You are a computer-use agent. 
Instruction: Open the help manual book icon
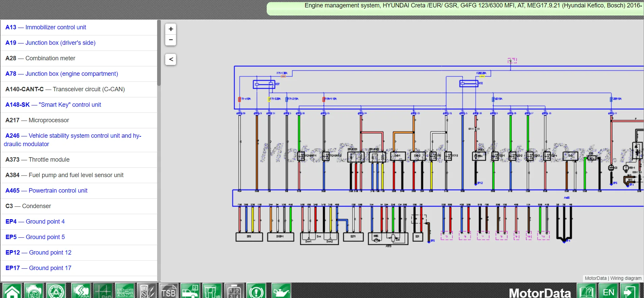586,291
